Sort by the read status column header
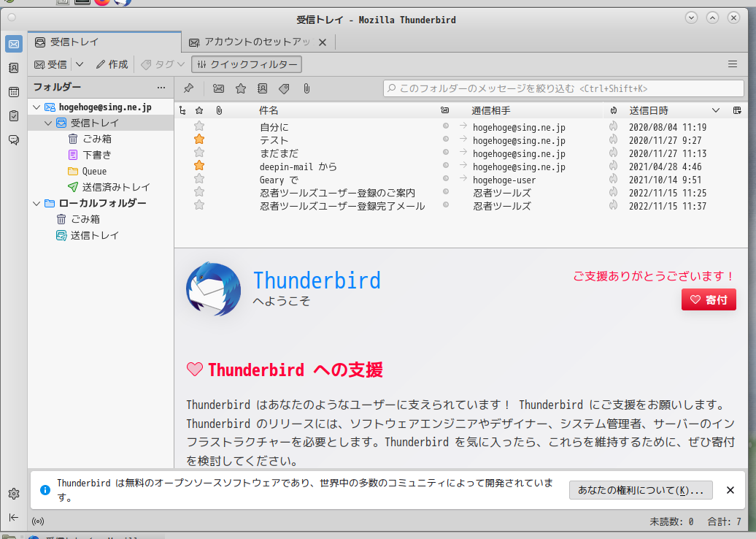756x539 pixels. 445,110
